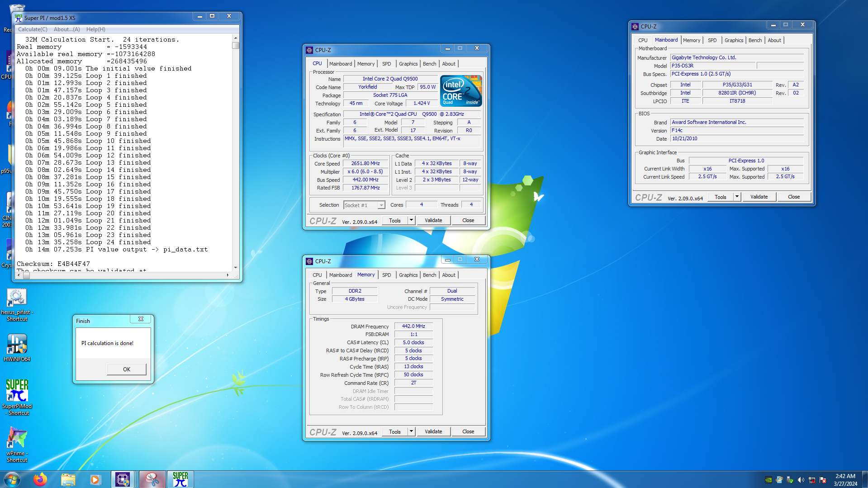Close the Finish dialog with the X
This screenshot has height=488, width=868.
(141, 319)
